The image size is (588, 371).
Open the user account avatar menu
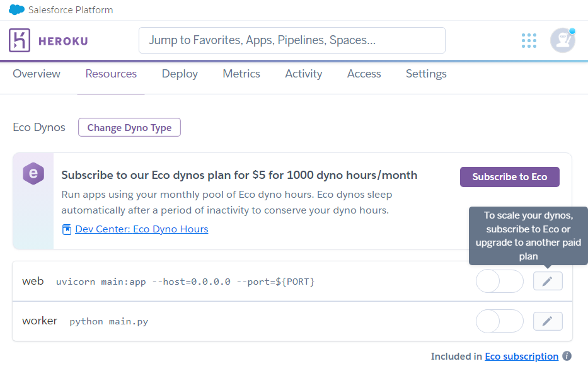click(563, 40)
